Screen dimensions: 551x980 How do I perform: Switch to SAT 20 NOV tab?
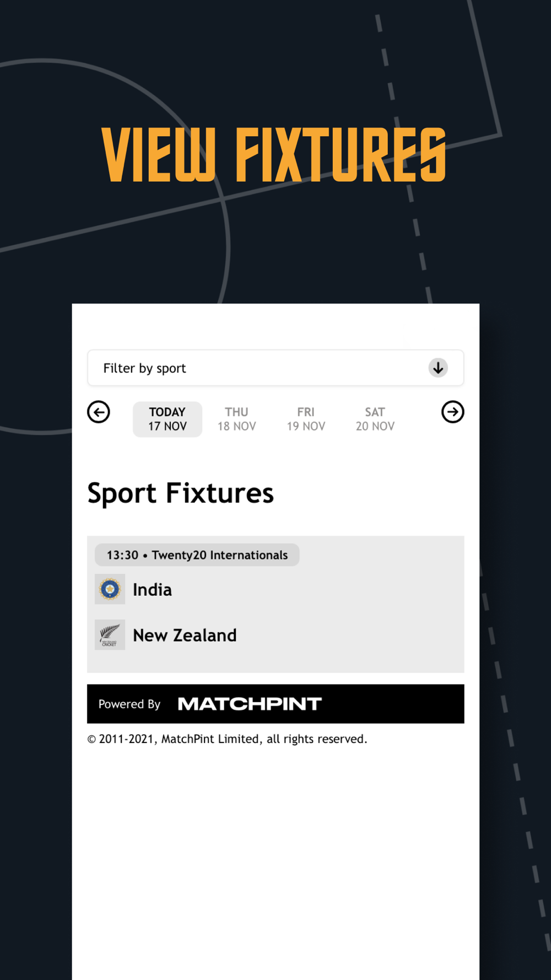click(x=375, y=419)
